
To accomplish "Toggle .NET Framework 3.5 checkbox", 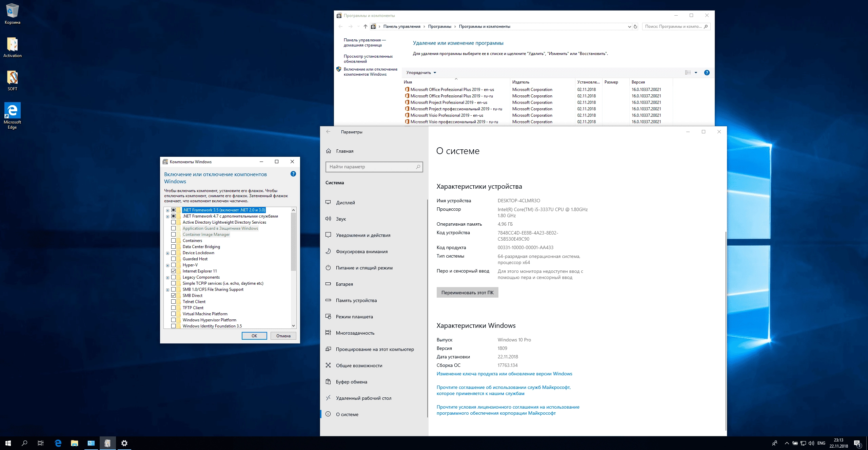I will click(x=173, y=210).
